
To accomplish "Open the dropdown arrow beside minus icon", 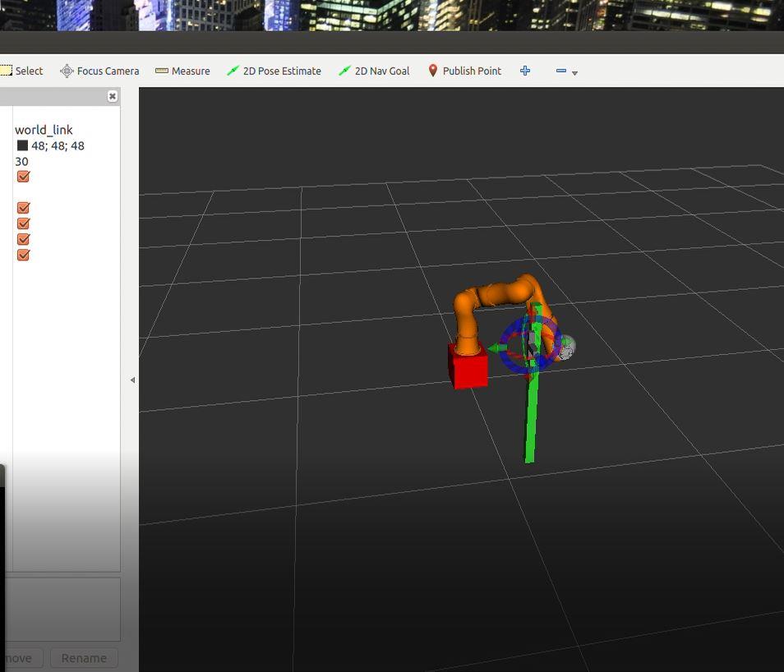I will pyautogui.click(x=574, y=73).
